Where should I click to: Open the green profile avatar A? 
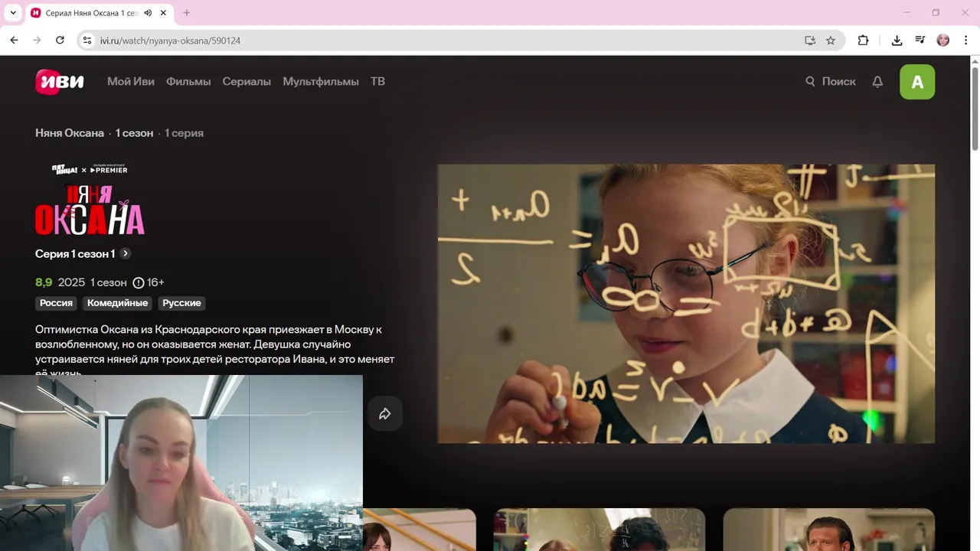point(917,82)
